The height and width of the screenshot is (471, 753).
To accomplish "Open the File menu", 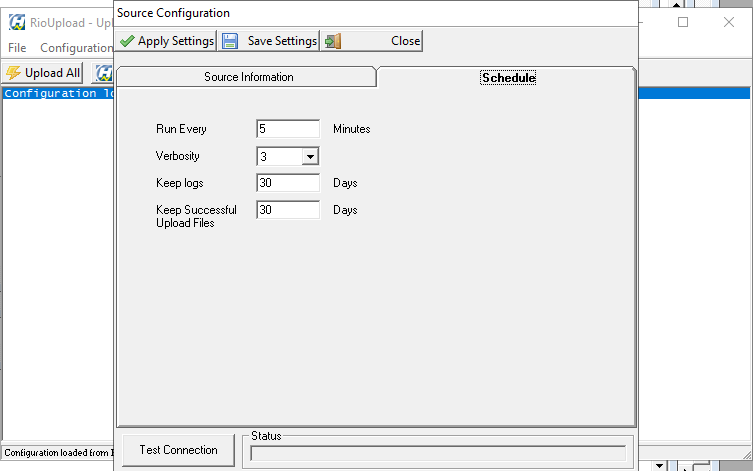I will pyautogui.click(x=17, y=48).
